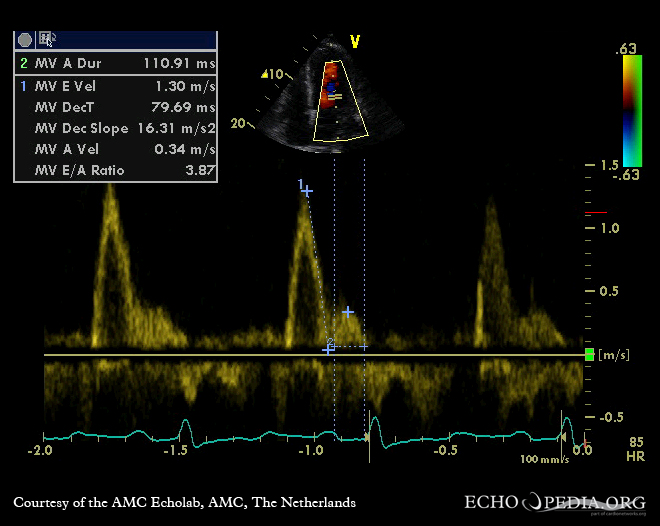This screenshot has height=526, width=660.
Task: Click the yellow V probe orientation marker
Action: point(354,41)
